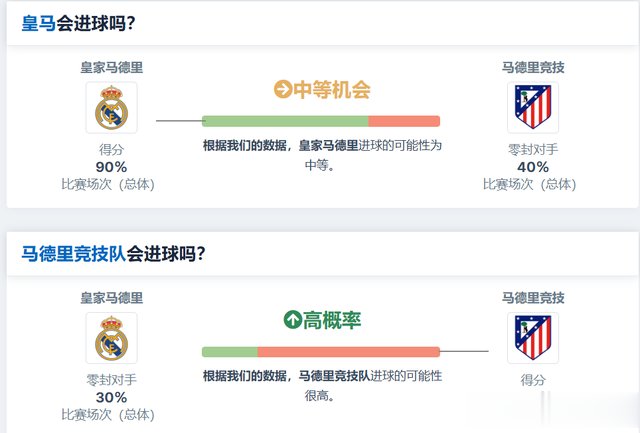This screenshot has width=640, height=433.
Task: Click the Real Madrid crest in bottom card
Action: 111,338
